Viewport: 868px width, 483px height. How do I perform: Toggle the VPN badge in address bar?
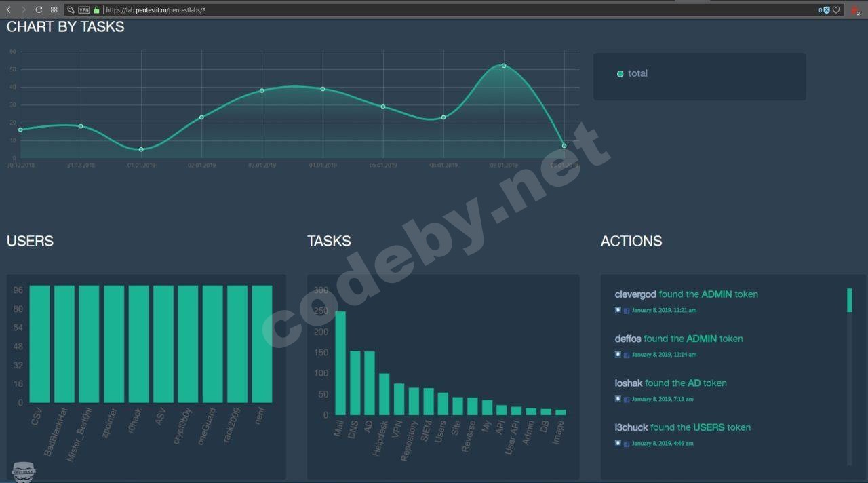(x=84, y=10)
